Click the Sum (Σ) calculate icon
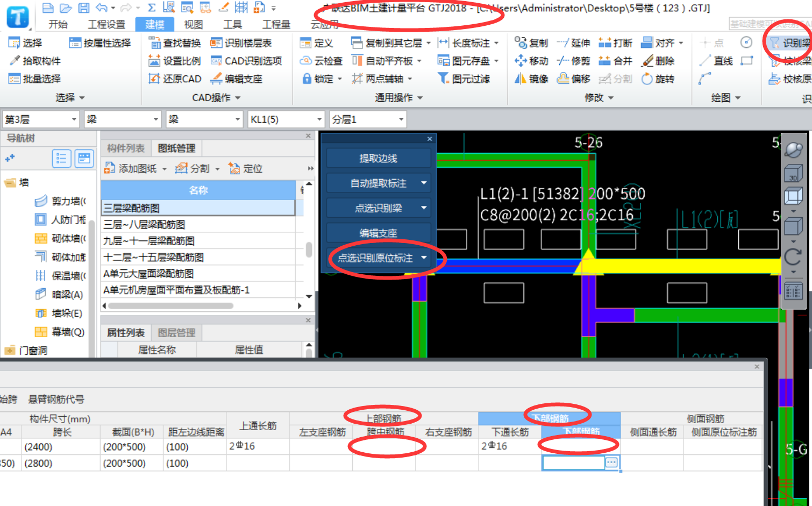The image size is (812, 506). (152, 8)
